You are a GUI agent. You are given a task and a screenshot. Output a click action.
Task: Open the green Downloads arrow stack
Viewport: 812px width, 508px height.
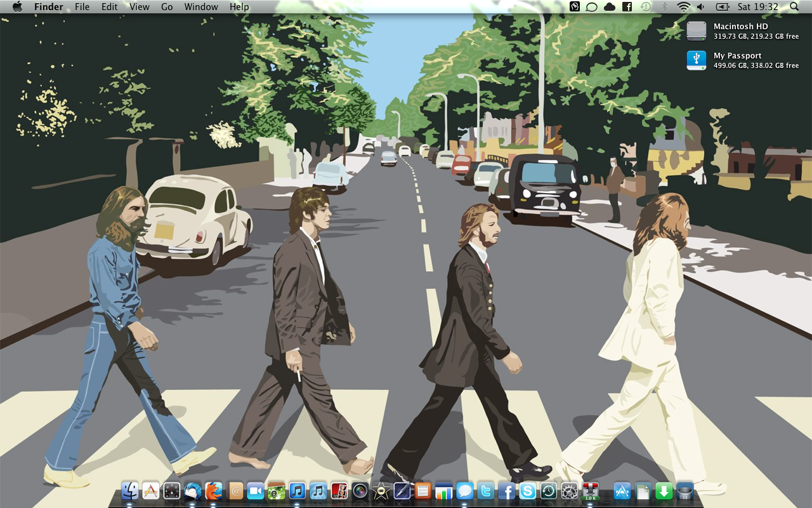coord(664,490)
